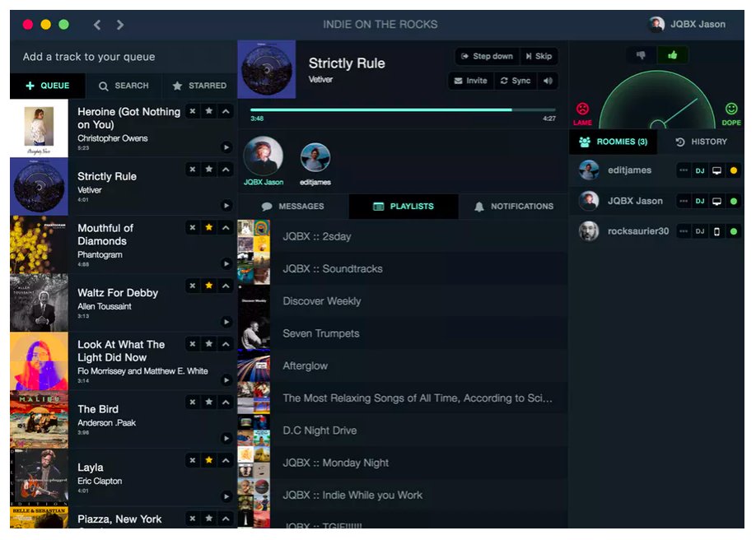Move Heroine track up in the queue
Screen dimensions: 756x540
(226, 111)
